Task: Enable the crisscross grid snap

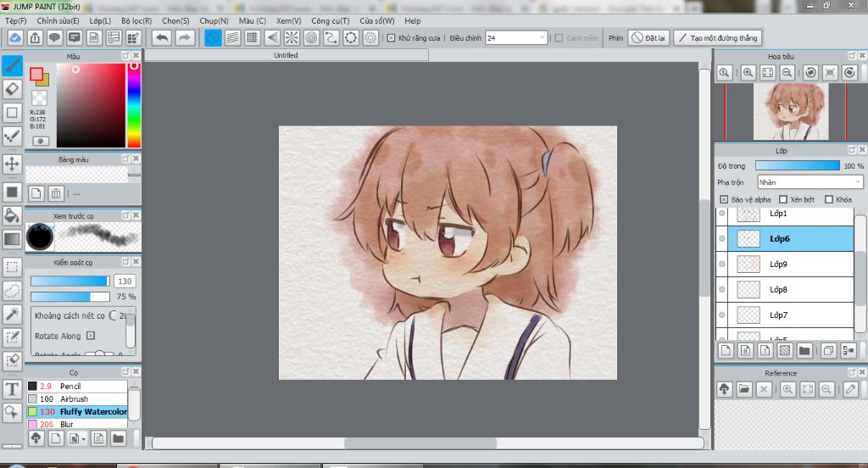Action: [253, 38]
